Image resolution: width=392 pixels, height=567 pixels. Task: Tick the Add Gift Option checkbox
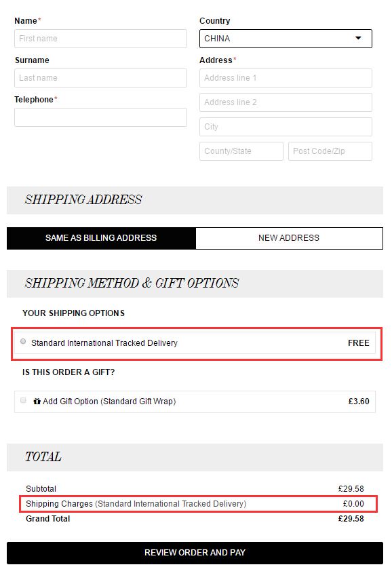tap(23, 400)
